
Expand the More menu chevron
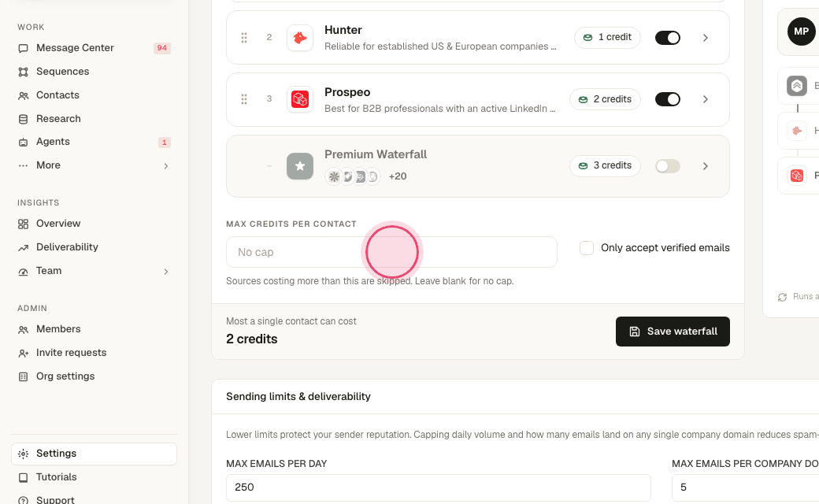point(166,166)
